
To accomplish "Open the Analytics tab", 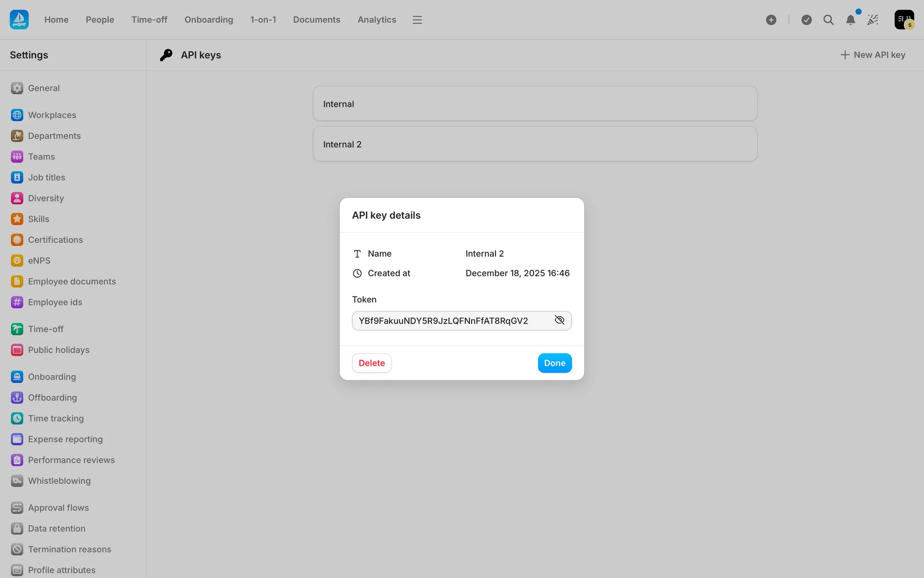I will coord(376,20).
